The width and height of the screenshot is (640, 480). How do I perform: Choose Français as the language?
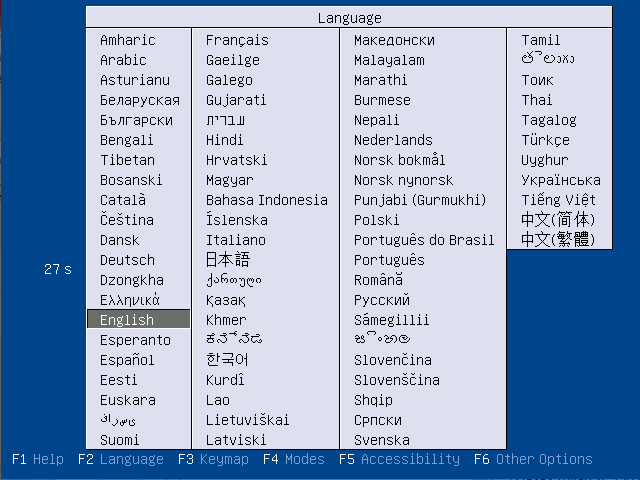point(237,40)
